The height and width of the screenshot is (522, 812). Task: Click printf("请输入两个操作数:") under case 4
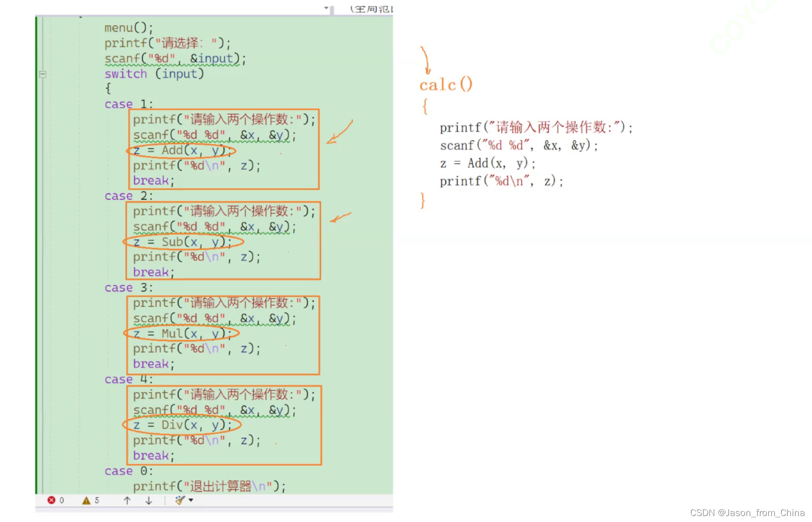(224, 395)
